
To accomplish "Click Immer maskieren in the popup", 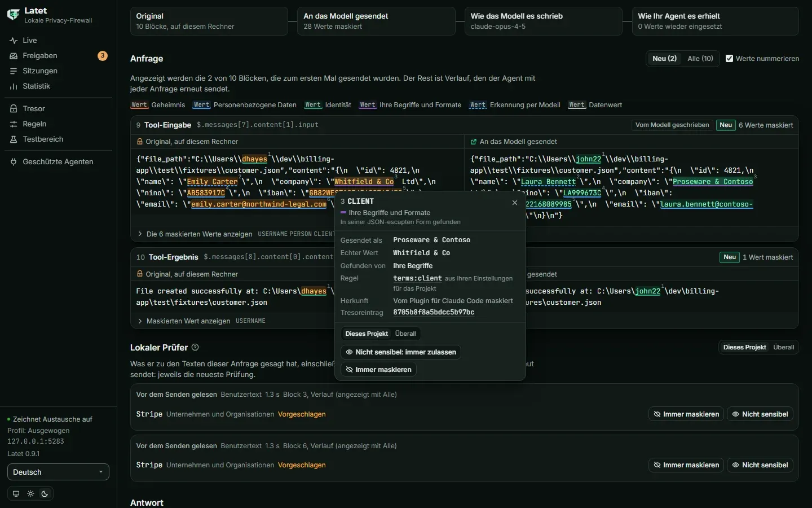I will [378, 370].
